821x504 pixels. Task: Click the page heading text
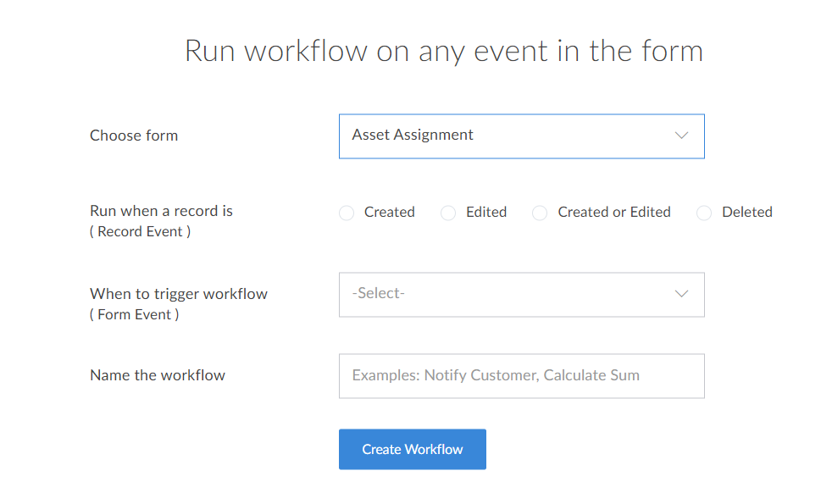point(443,51)
